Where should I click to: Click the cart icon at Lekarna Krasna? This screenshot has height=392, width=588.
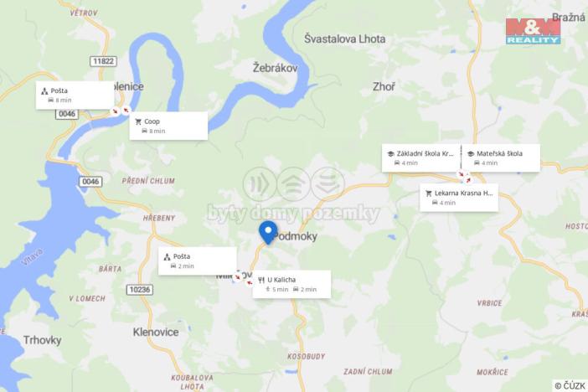click(x=429, y=193)
